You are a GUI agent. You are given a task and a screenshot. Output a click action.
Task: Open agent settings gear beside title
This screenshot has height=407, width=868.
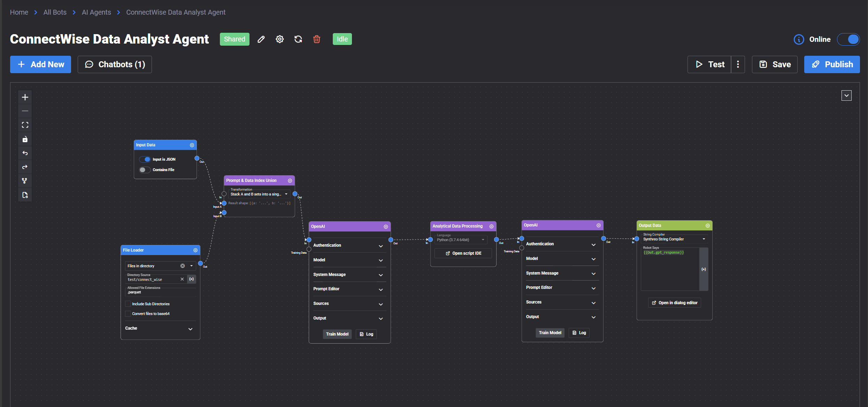279,39
